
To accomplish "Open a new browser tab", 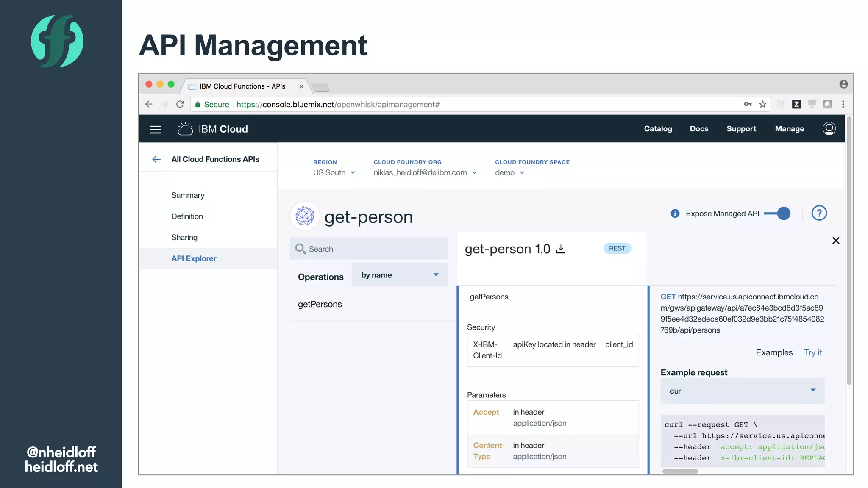I will click(320, 87).
